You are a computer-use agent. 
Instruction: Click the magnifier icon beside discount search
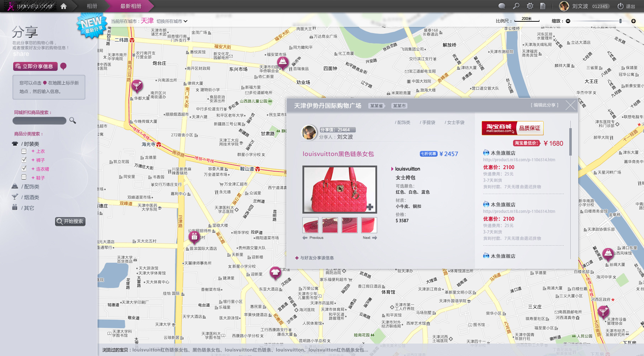coord(73,121)
